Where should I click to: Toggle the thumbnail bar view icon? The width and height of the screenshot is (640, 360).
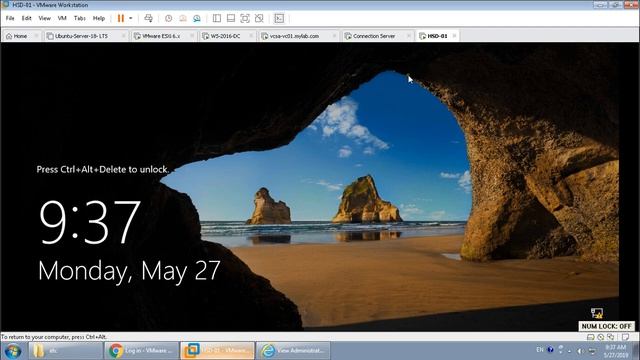tap(231, 18)
